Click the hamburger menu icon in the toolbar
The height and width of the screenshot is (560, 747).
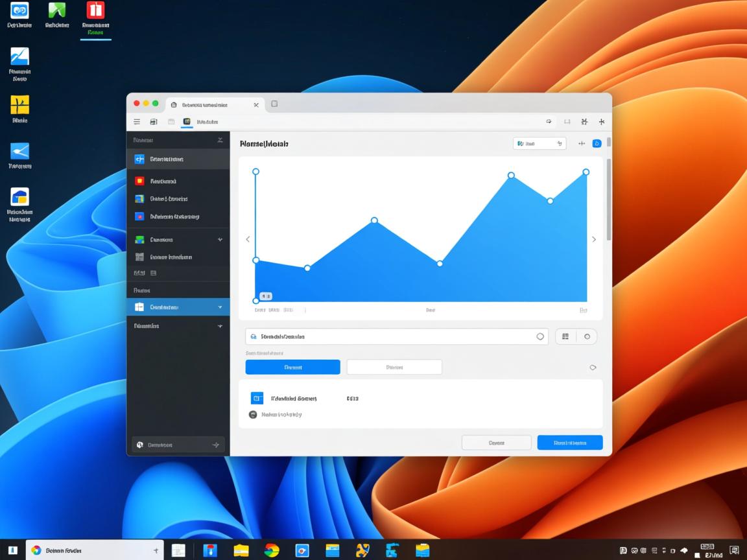[137, 121]
